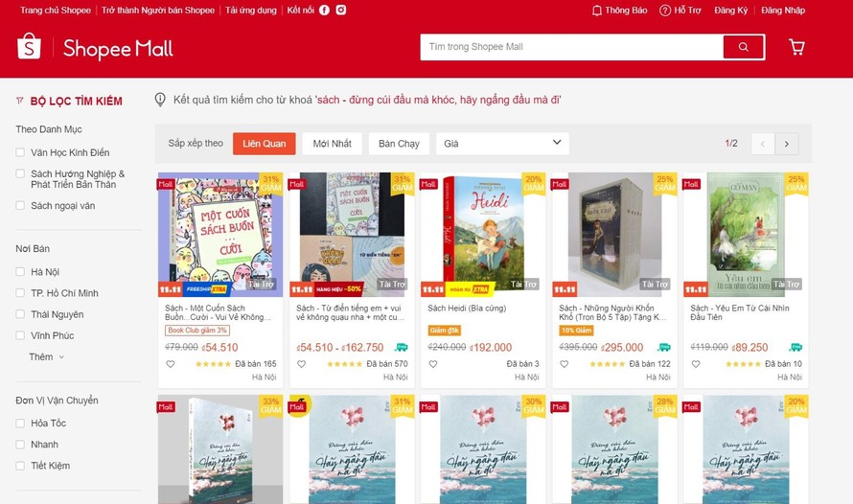Image resolution: width=853 pixels, height=504 pixels.
Task: Open the Giá sort dropdown
Action: click(x=502, y=144)
